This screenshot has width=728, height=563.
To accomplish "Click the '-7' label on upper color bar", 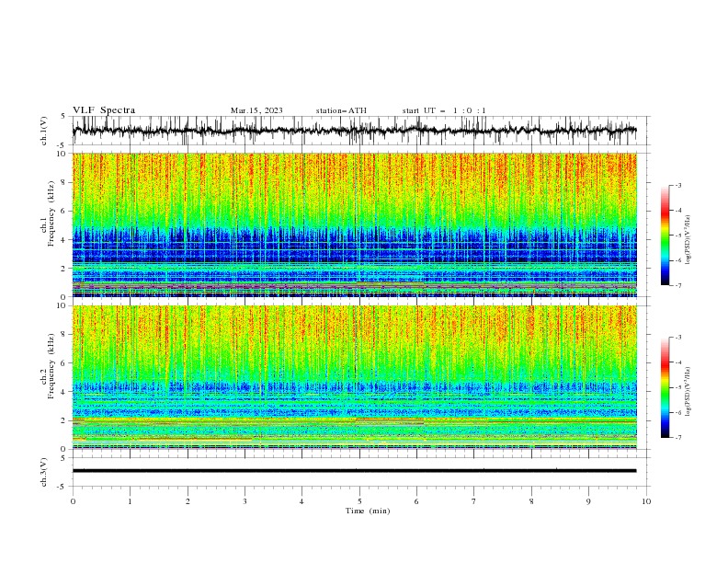I will click(x=677, y=285).
